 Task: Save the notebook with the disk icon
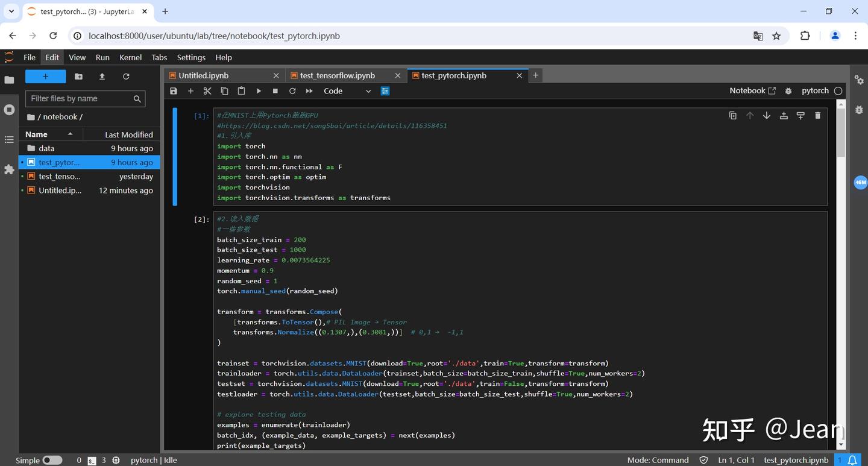pyautogui.click(x=174, y=91)
